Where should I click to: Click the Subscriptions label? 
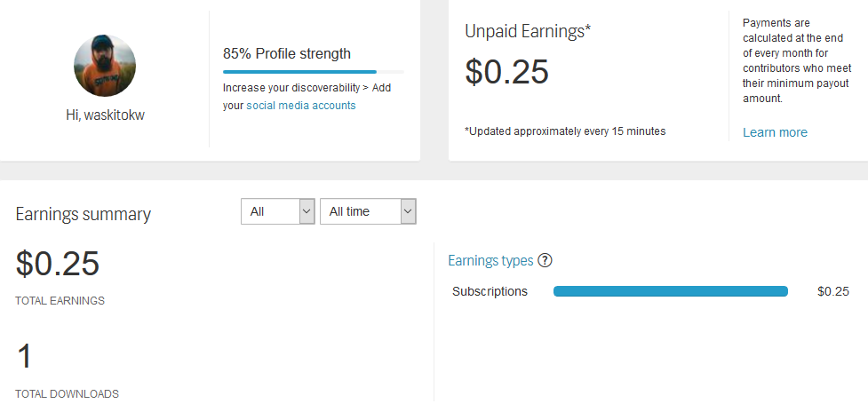pyautogui.click(x=490, y=291)
